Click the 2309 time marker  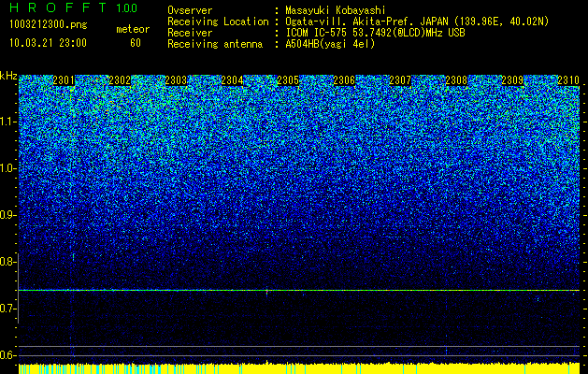512,80
